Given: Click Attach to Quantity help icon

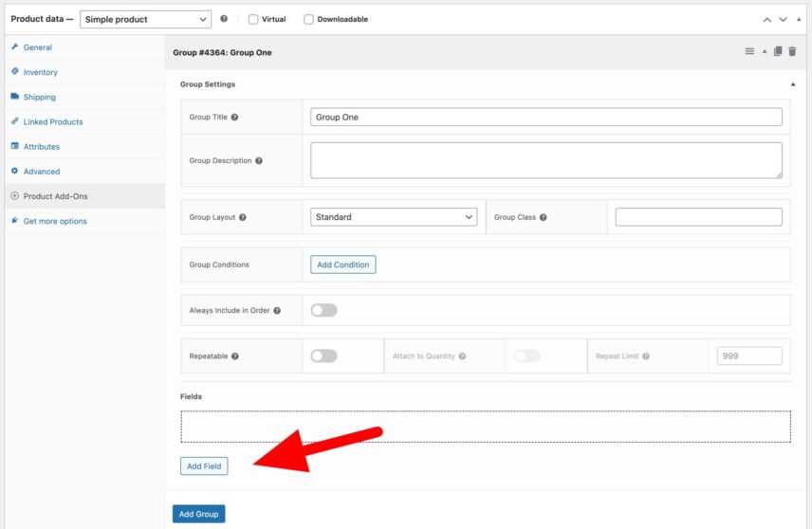Looking at the screenshot, I should coord(463,356).
